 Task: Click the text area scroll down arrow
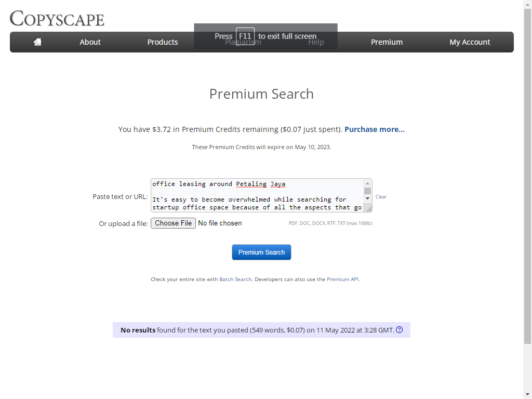[x=367, y=198]
